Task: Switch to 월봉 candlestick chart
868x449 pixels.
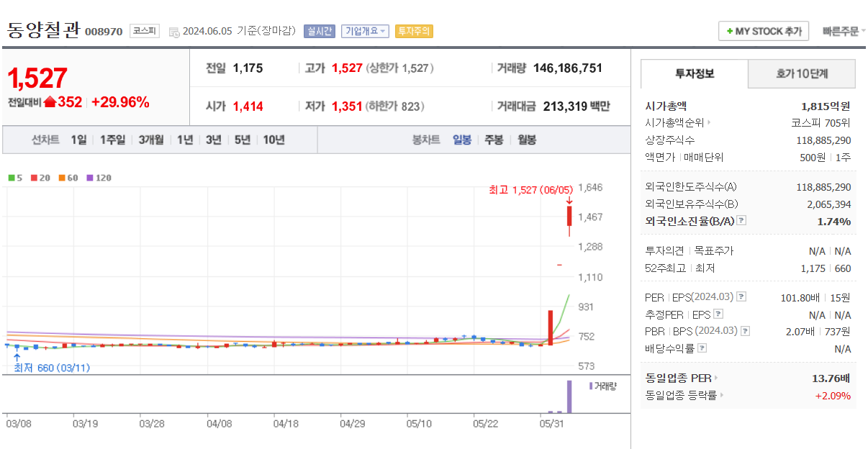Action: 527,140
